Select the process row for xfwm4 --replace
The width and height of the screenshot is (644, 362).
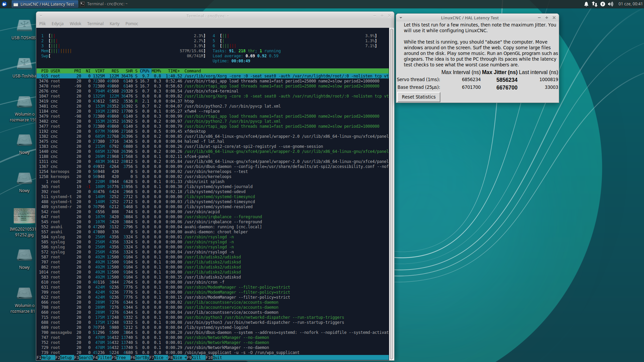click(213, 111)
